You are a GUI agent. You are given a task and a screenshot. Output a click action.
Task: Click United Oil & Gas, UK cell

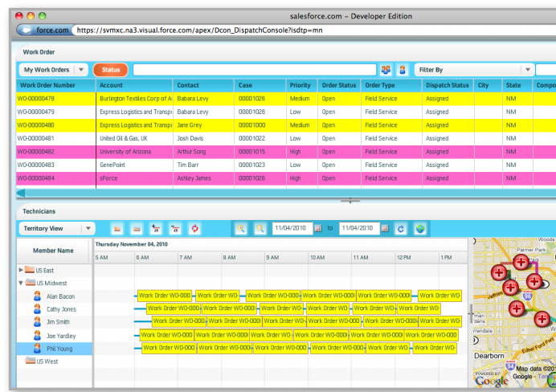coord(134,138)
